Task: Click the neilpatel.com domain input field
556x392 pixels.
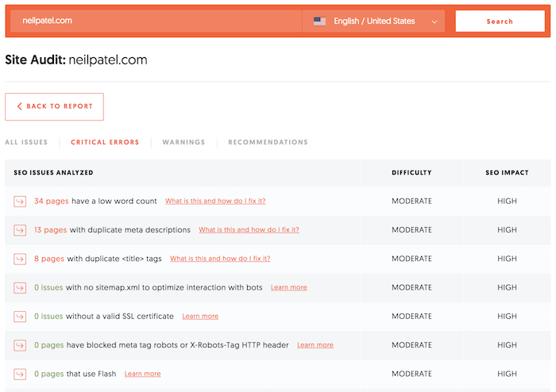Action: 156,21
